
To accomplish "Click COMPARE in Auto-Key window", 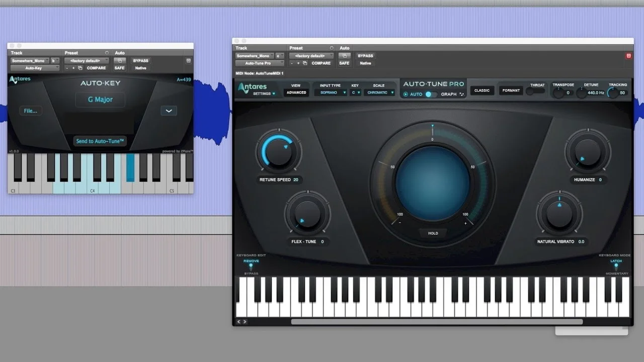I will [x=96, y=68].
